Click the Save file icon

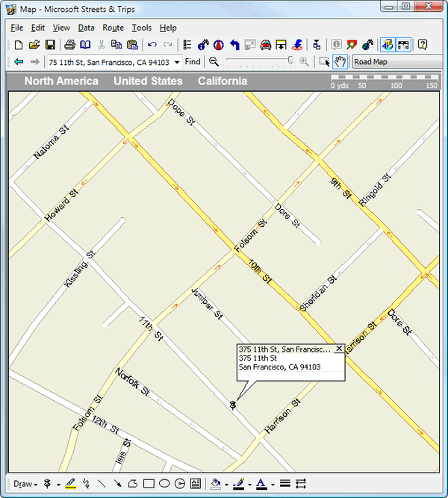tap(50, 46)
